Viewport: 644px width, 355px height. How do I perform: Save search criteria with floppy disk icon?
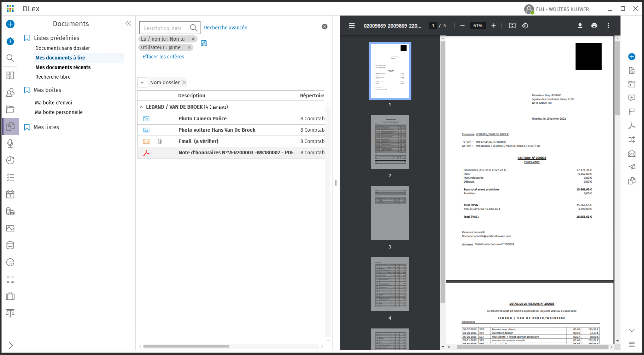pyautogui.click(x=204, y=43)
